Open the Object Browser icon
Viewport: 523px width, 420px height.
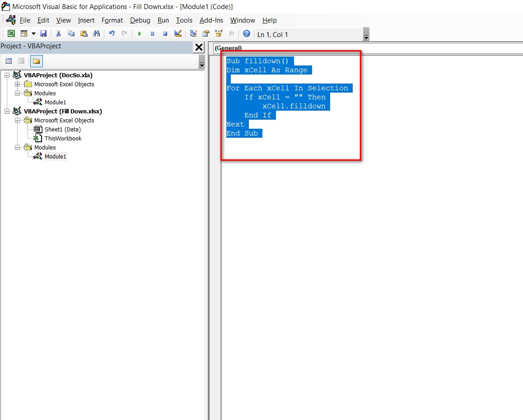coord(218,33)
